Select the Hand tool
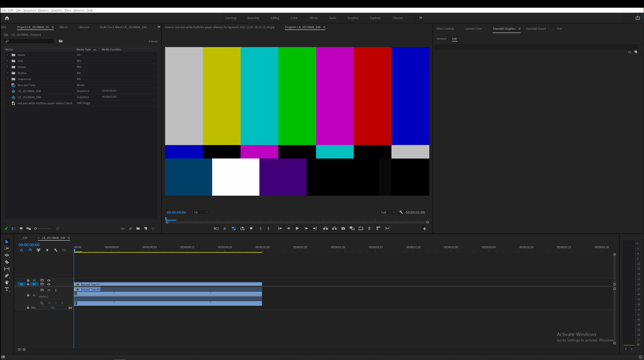The height and width of the screenshot is (360, 644). point(7,282)
